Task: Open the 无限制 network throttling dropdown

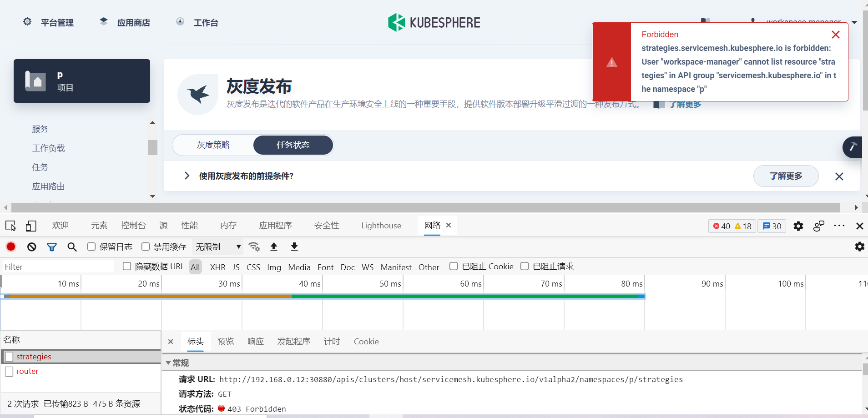Action: (217, 246)
